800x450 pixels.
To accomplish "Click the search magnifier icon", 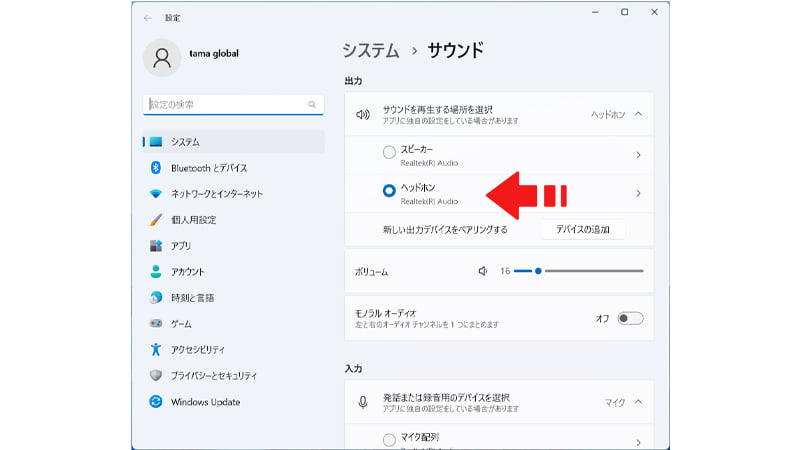I will coord(312,104).
